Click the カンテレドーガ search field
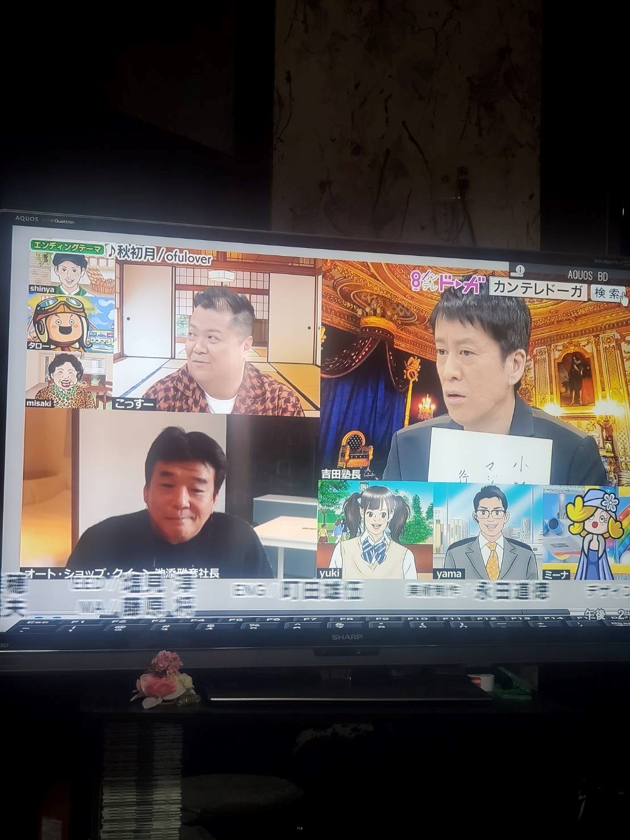 point(537,289)
